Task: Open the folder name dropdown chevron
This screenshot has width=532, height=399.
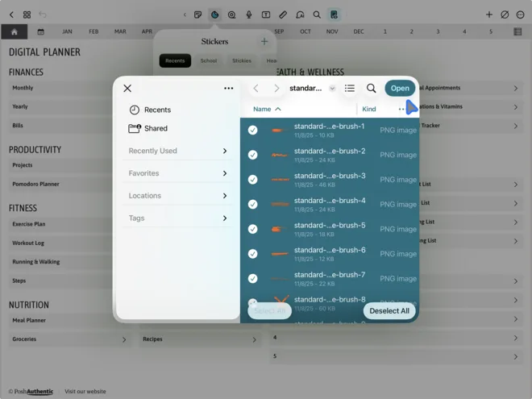Action: (332, 89)
